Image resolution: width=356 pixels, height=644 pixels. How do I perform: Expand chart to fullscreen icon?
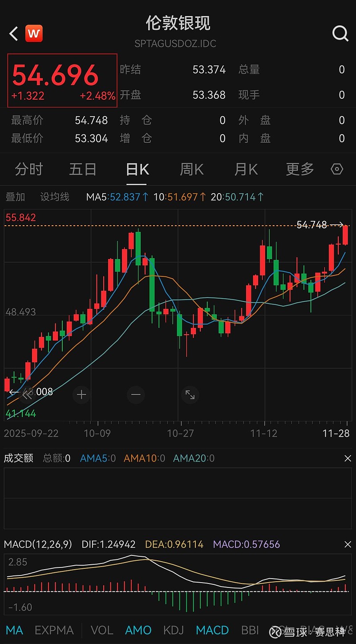point(190,395)
